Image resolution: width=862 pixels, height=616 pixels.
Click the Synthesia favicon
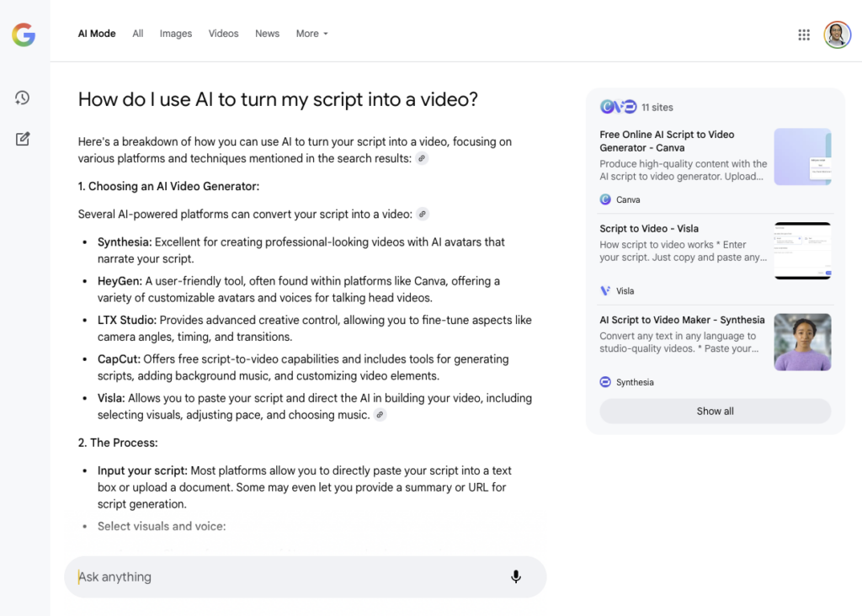click(x=605, y=382)
